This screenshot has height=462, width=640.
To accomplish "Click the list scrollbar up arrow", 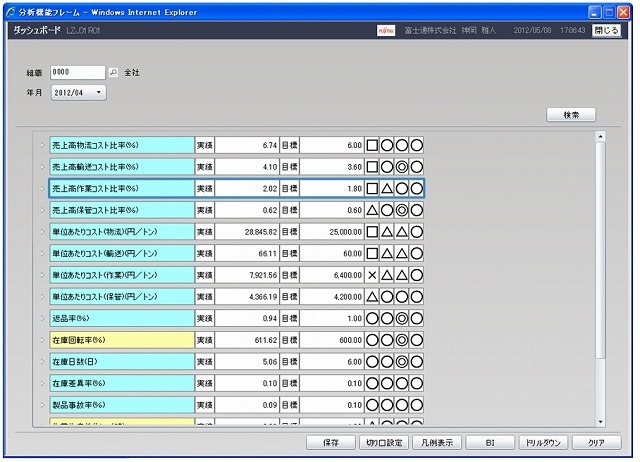I will pyautogui.click(x=600, y=137).
